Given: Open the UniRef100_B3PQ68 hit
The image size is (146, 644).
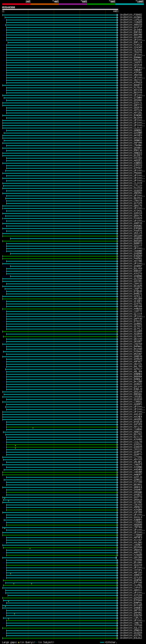Looking at the screenshot, I should [131, 228].
